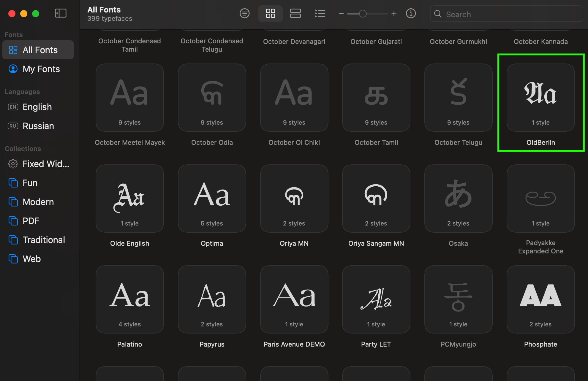
Task: Adjust the preview size slider knob
Action: click(363, 14)
